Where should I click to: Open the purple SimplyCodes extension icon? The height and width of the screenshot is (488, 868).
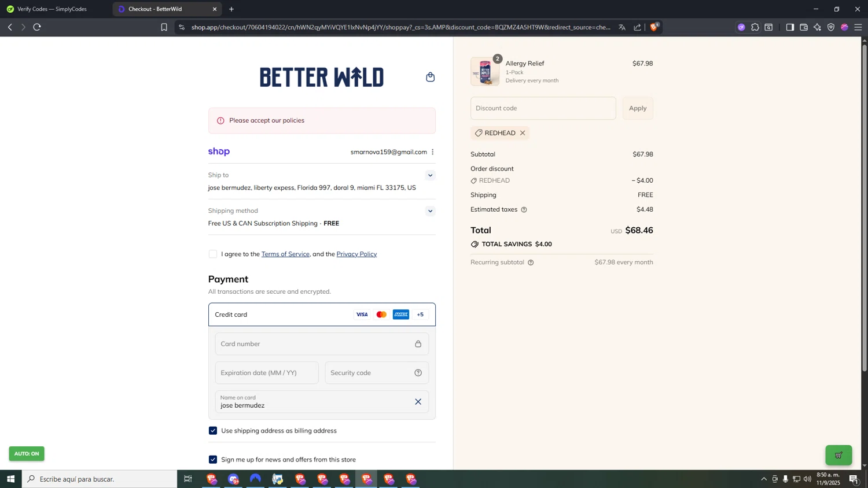(741, 27)
